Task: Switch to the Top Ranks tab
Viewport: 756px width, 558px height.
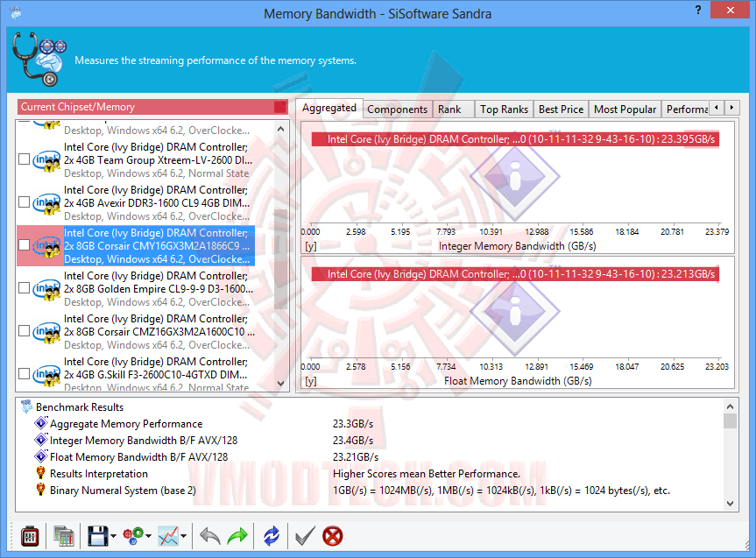Action: tap(504, 109)
